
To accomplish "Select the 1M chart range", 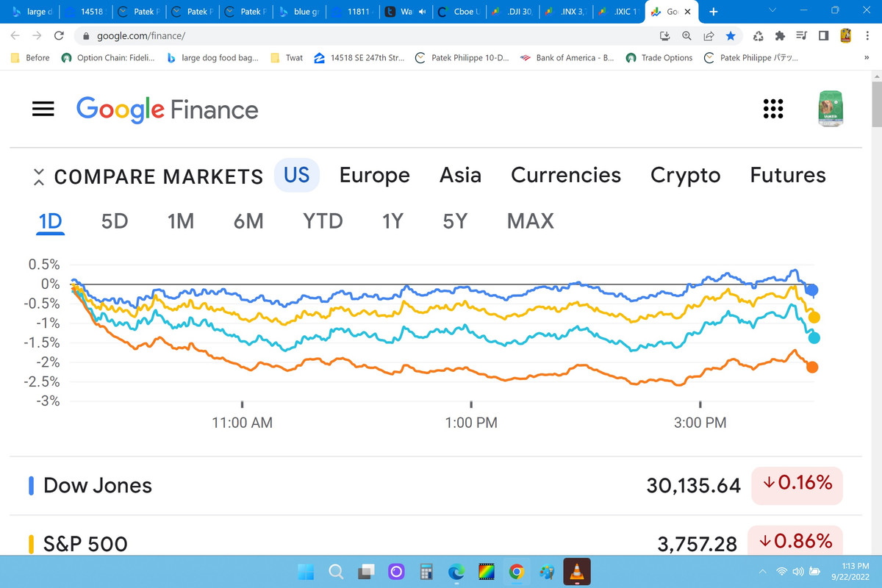I will coord(181,220).
